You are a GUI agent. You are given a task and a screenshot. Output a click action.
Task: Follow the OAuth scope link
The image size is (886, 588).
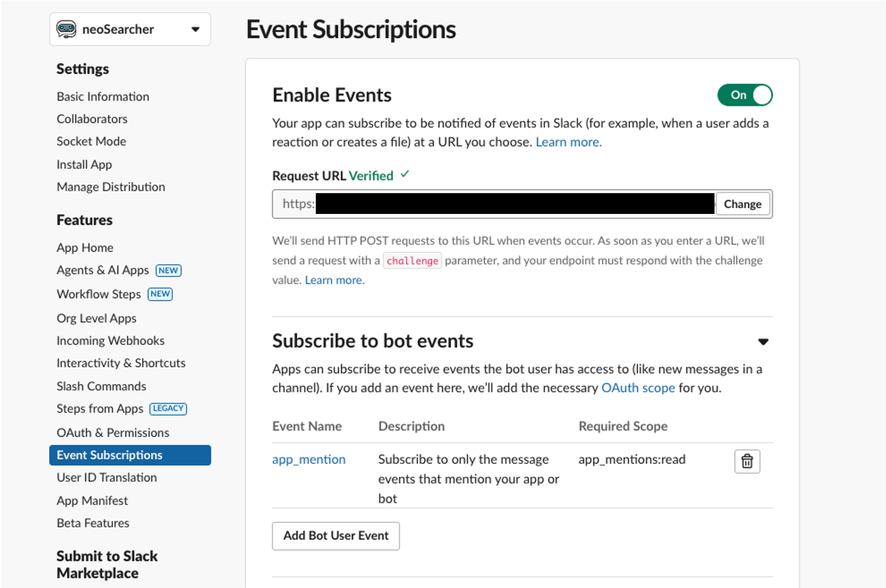pos(638,388)
